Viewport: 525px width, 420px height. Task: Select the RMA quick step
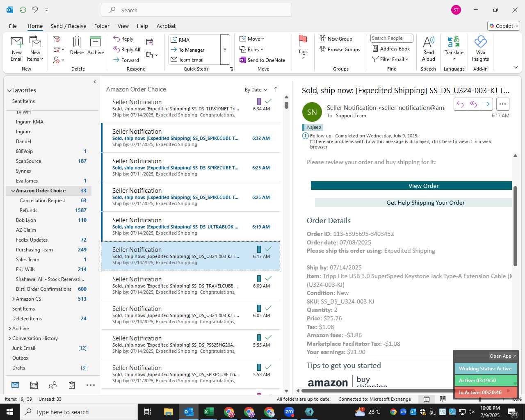pos(194,40)
